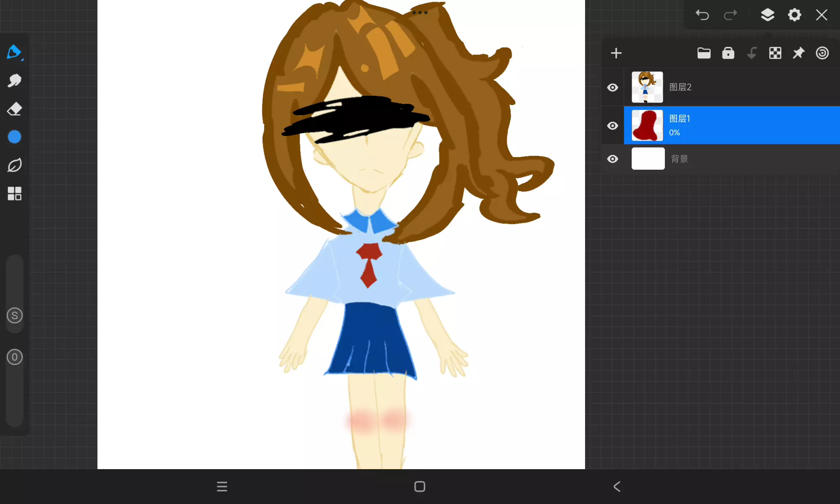Open the four-squares grid menu

[14, 194]
